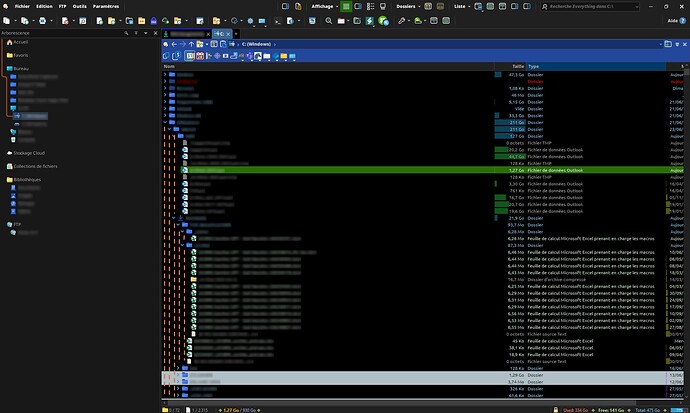Open the Edition menu
This screenshot has height=413, width=690.
click(x=44, y=6)
